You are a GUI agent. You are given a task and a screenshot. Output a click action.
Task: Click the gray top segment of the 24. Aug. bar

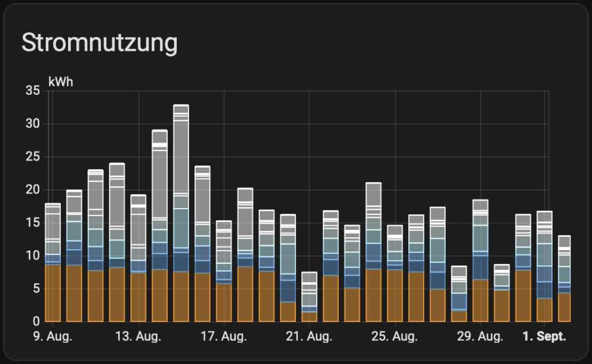(373, 194)
